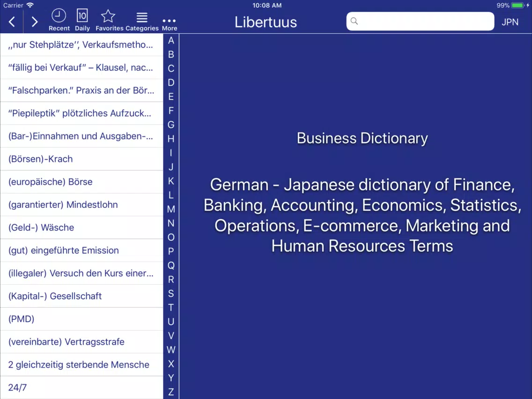Select the "(Börsen)-Krach" entry

coord(81,159)
